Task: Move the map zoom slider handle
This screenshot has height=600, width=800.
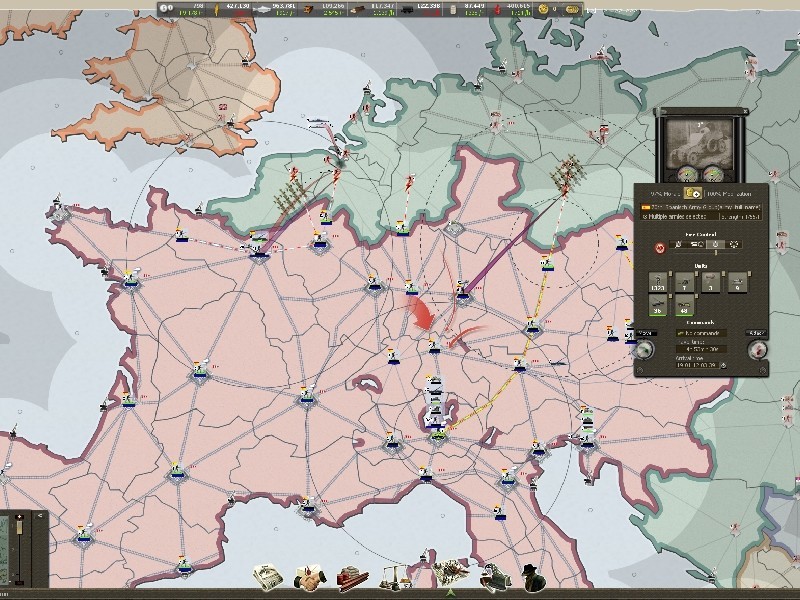Action: (x=20, y=527)
